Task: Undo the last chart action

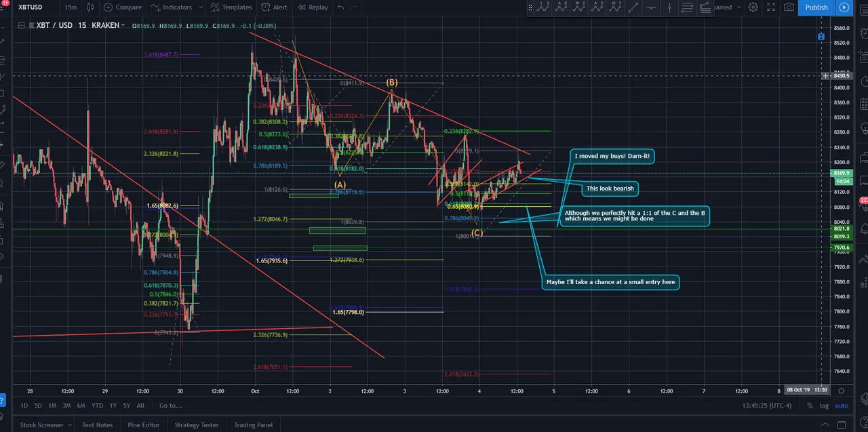Action: tap(340, 7)
